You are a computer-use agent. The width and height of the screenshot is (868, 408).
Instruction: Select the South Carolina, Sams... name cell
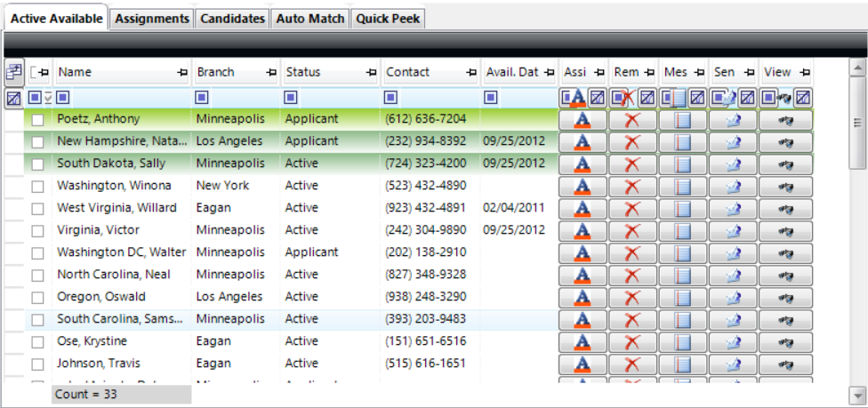[120, 319]
